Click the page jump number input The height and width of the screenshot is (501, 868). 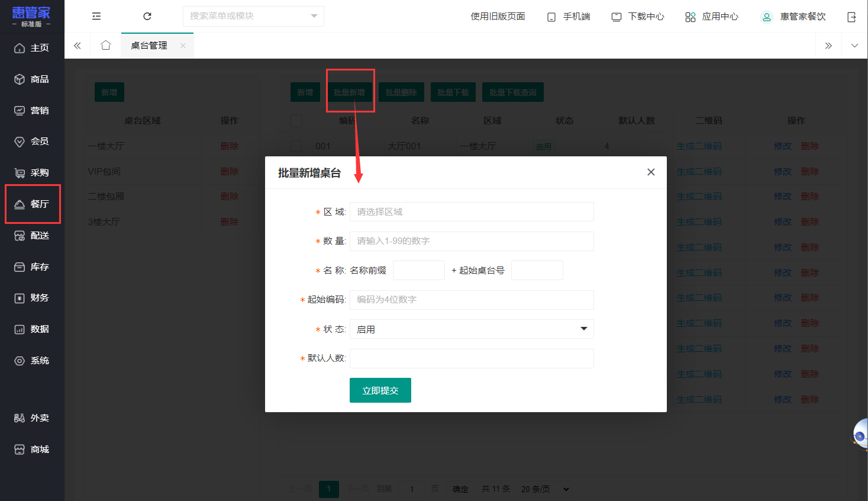[x=412, y=489]
